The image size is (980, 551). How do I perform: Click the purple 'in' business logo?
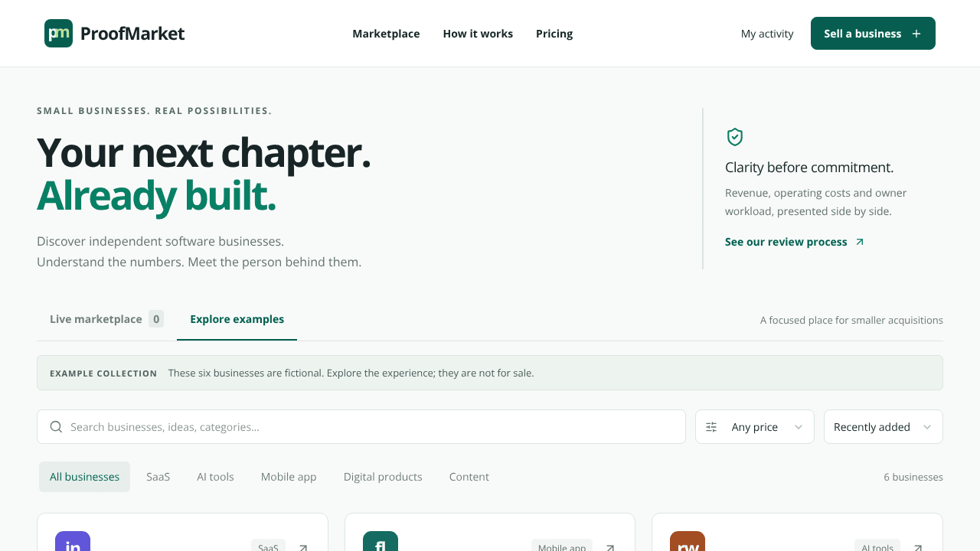tap(73, 541)
